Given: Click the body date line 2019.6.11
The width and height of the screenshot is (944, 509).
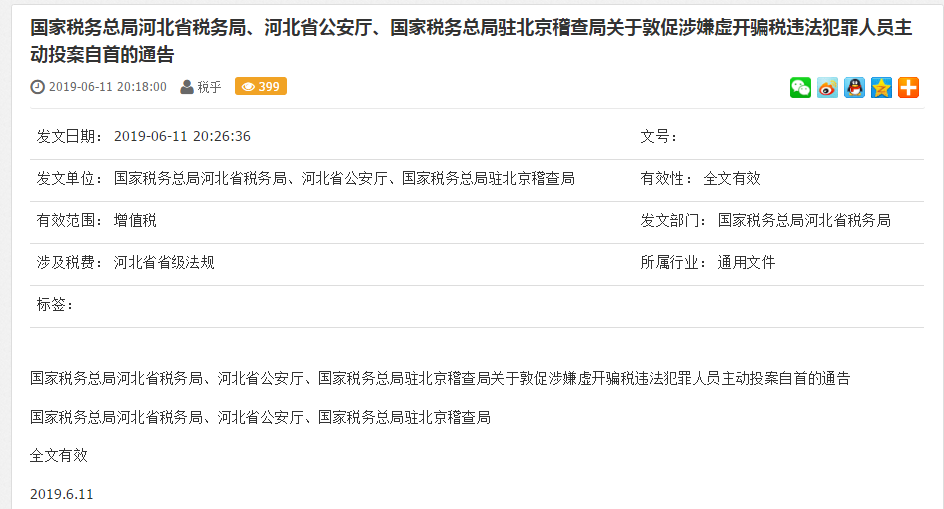Looking at the screenshot, I should (62, 495).
